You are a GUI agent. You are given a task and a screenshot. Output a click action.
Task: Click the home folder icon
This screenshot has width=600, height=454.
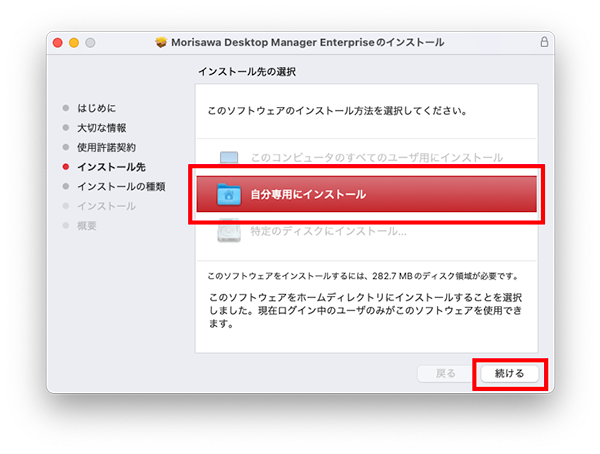pyautogui.click(x=229, y=194)
